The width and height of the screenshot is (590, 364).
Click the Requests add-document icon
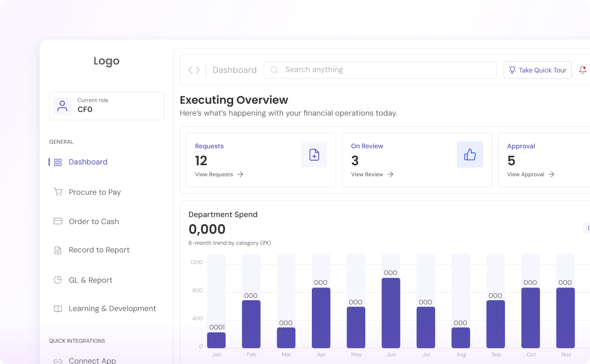tap(314, 154)
